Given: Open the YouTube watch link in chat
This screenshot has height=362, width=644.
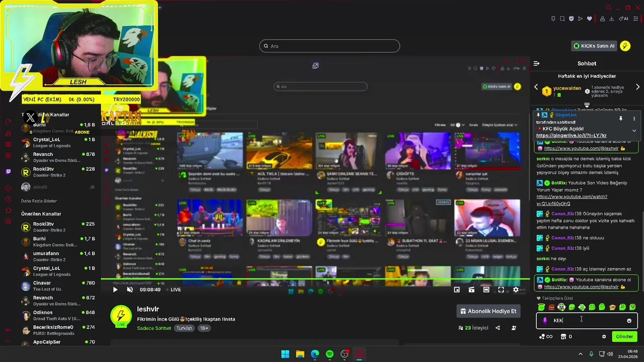Looking at the screenshot, I should pyautogui.click(x=572, y=200).
